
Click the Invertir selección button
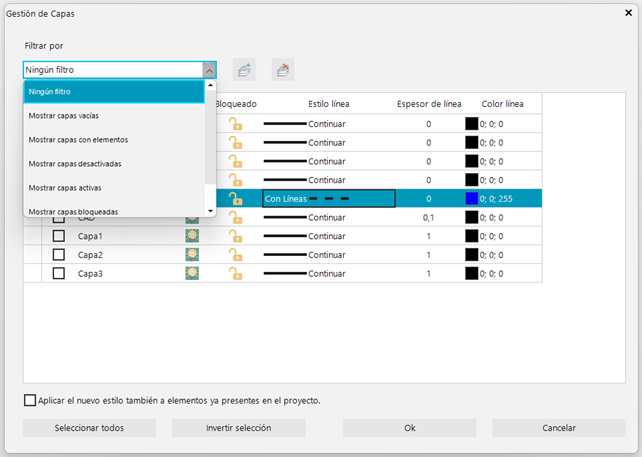click(239, 428)
